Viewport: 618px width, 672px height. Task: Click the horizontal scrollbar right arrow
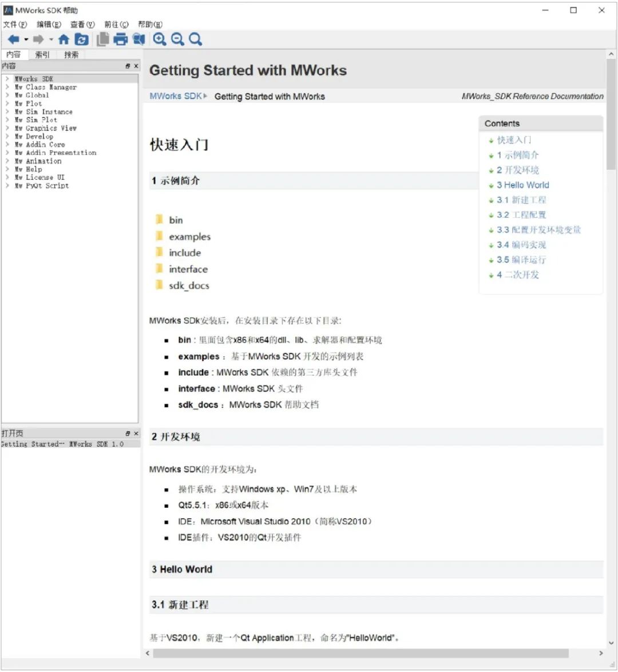601,653
